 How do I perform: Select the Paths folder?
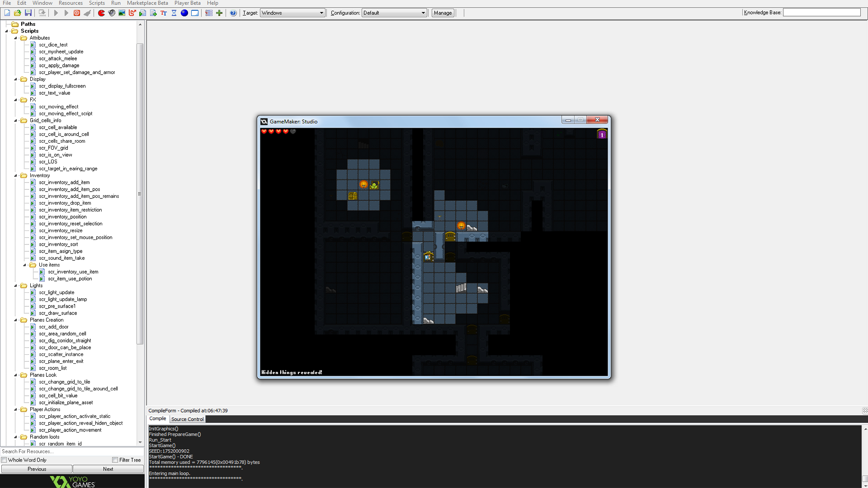[x=28, y=24]
